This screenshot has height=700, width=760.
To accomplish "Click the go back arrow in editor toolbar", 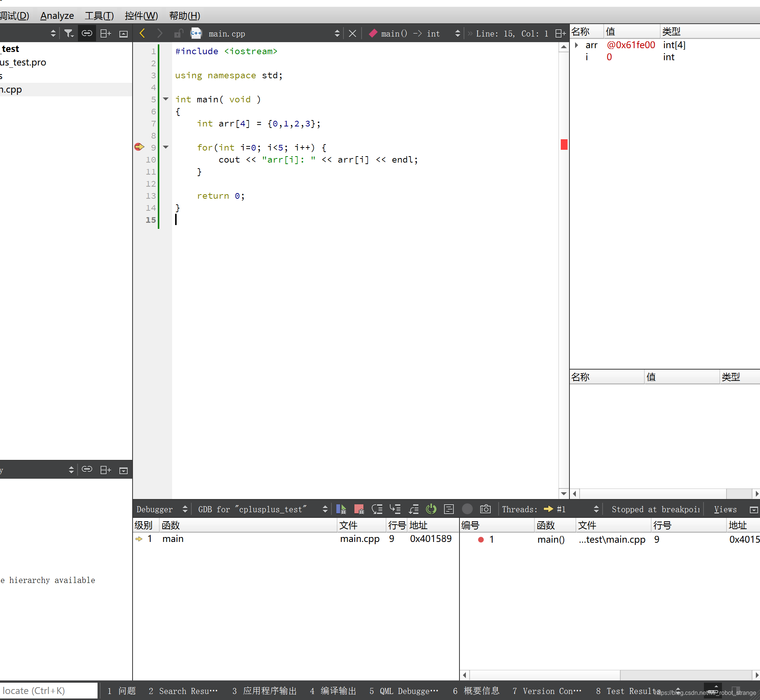I will (x=142, y=34).
